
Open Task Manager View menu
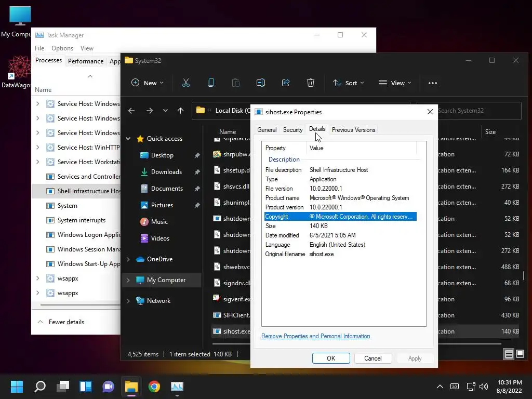[87, 48]
